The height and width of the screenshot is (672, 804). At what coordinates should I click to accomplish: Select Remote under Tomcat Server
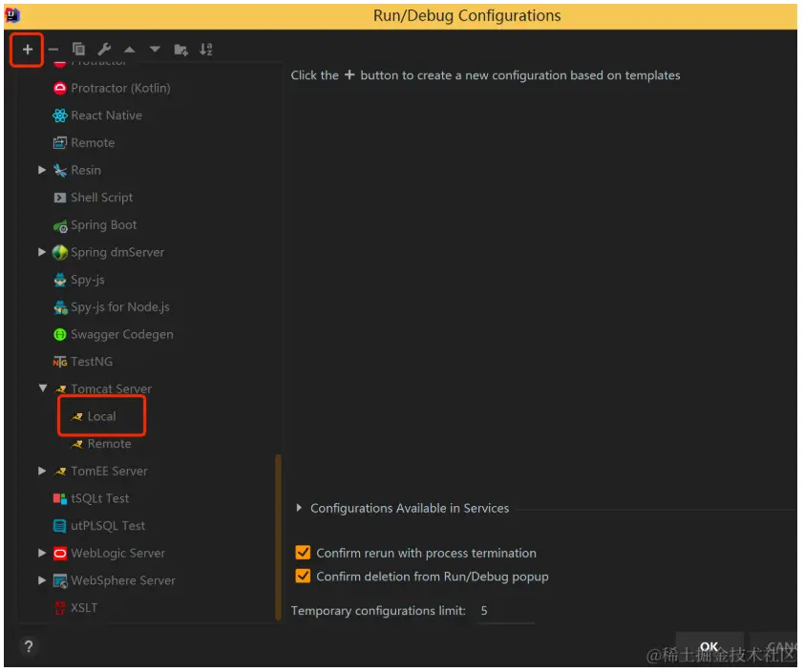pos(109,444)
